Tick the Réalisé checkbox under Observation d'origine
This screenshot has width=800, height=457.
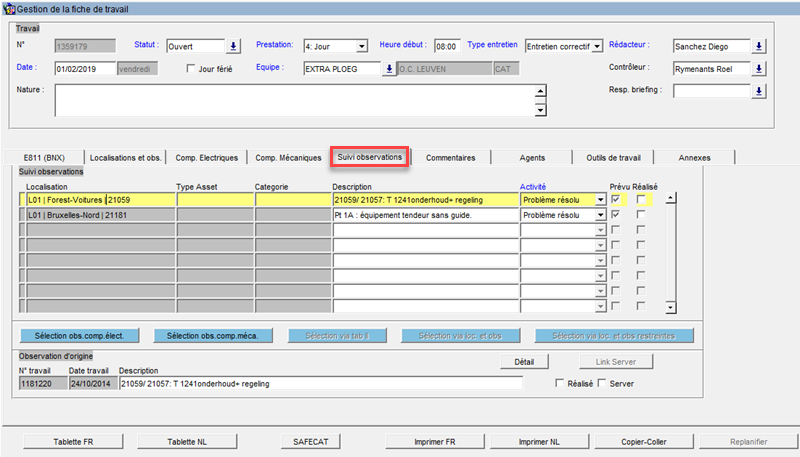click(560, 383)
